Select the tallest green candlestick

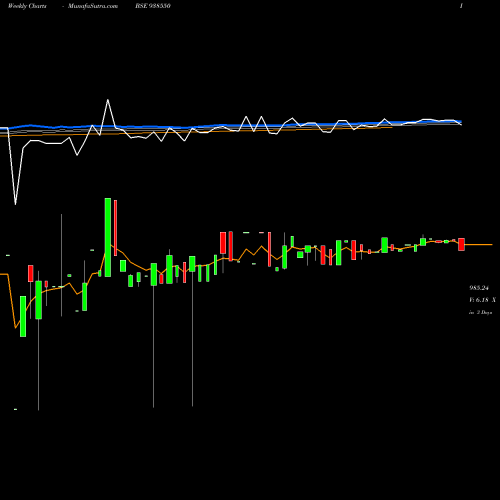point(108,237)
